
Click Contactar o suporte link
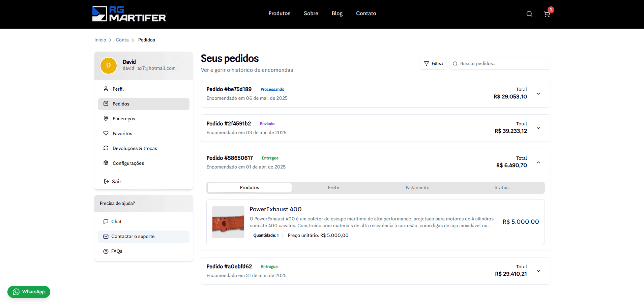pyautogui.click(x=133, y=237)
